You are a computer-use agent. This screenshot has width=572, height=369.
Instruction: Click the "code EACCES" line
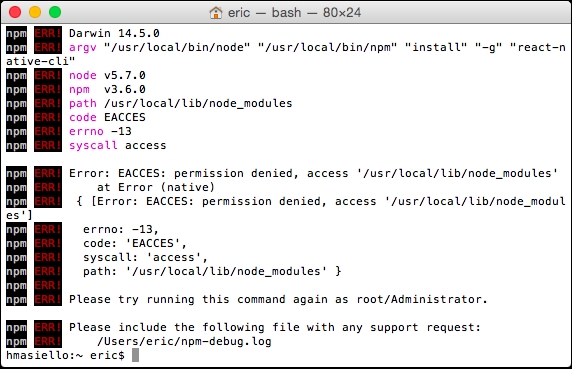coord(107,117)
